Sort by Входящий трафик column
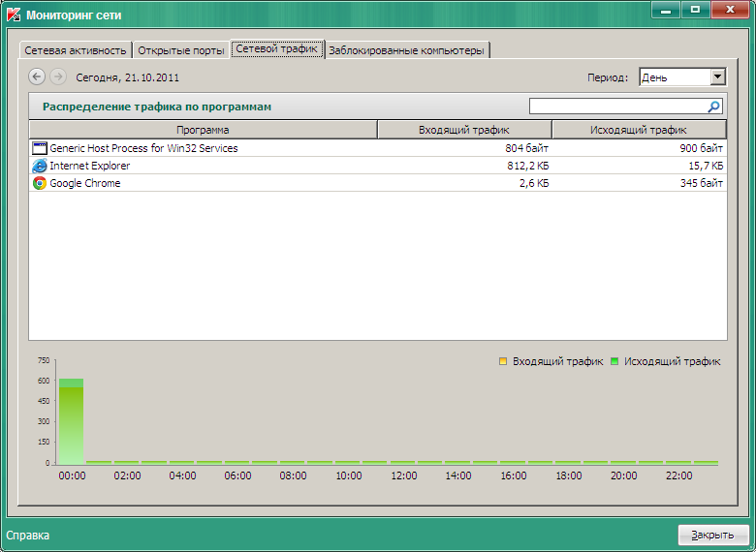The image size is (756, 552). tap(463, 129)
